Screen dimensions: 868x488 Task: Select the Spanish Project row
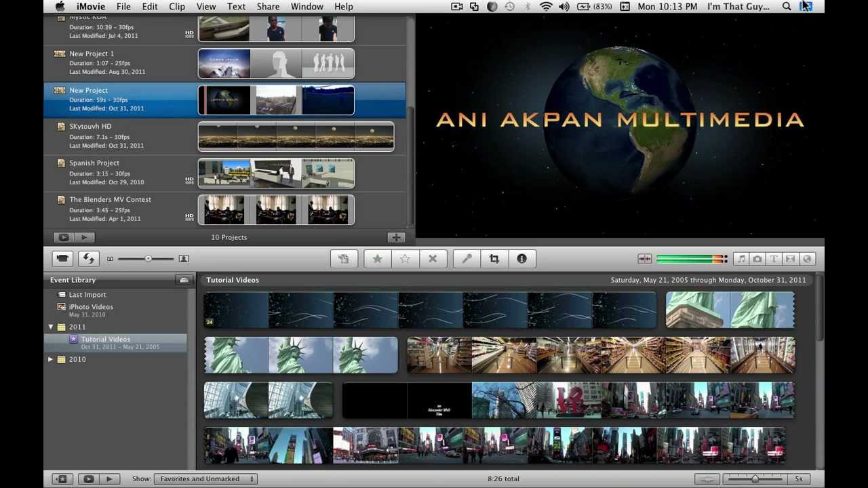[x=225, y=173]
